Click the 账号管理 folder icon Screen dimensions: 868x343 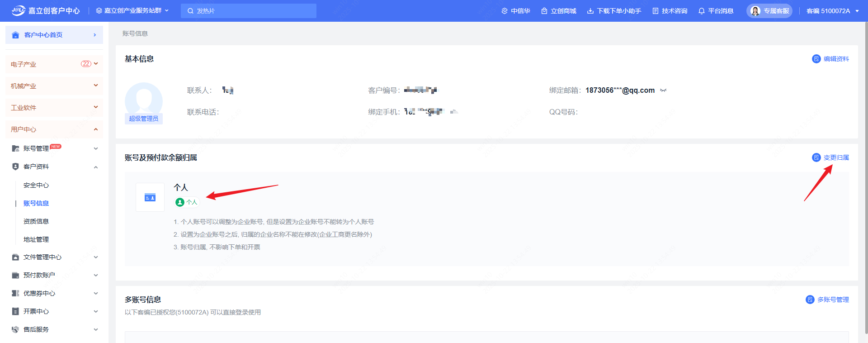(x=15, y=148)
